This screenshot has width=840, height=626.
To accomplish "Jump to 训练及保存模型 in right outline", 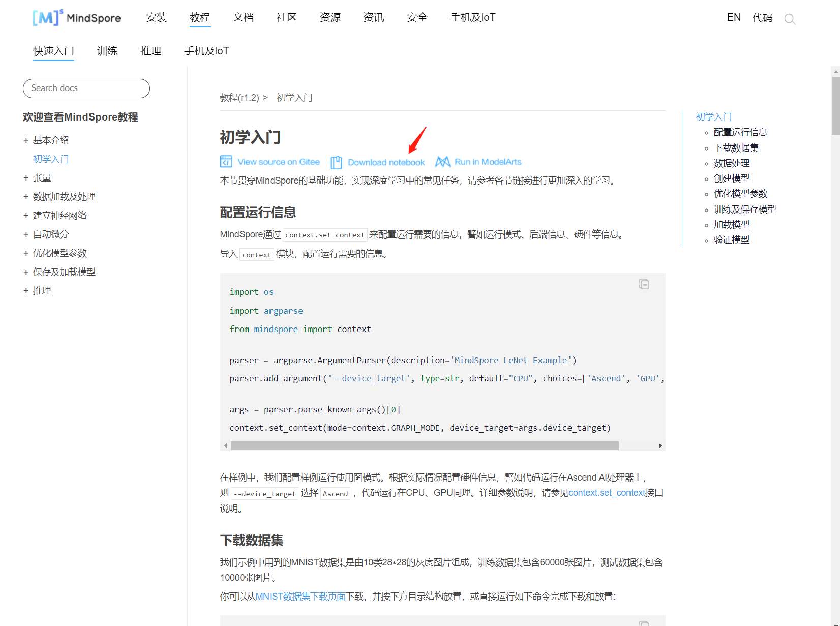I will 745,210.
